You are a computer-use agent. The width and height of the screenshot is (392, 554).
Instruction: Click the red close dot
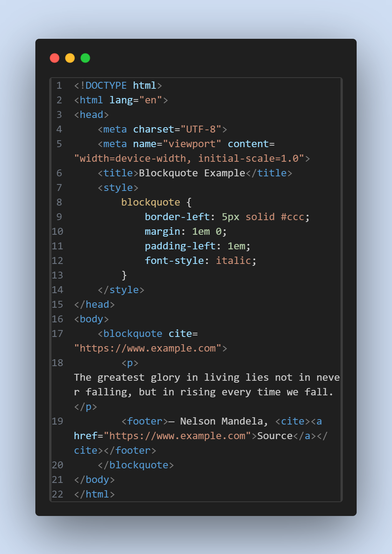tap(55, 58)
